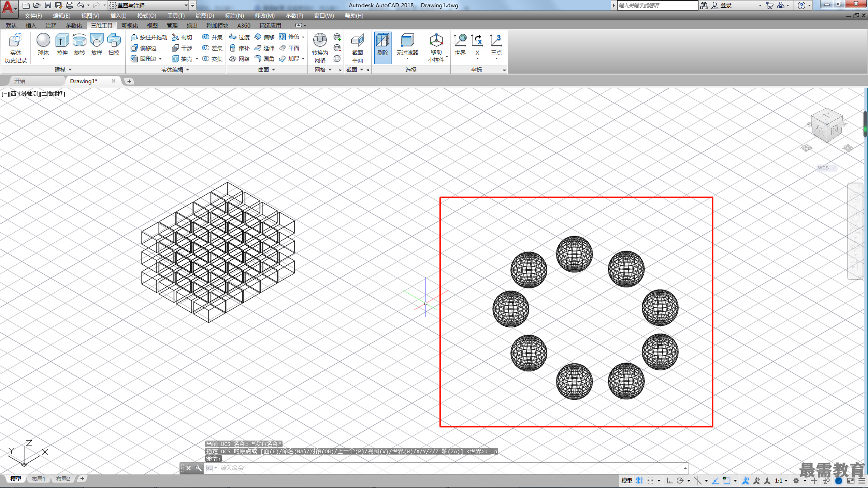This screenshot has height=488, width=868.
Task: Expand the 建模 panel
Action: (x=63, y=70)
